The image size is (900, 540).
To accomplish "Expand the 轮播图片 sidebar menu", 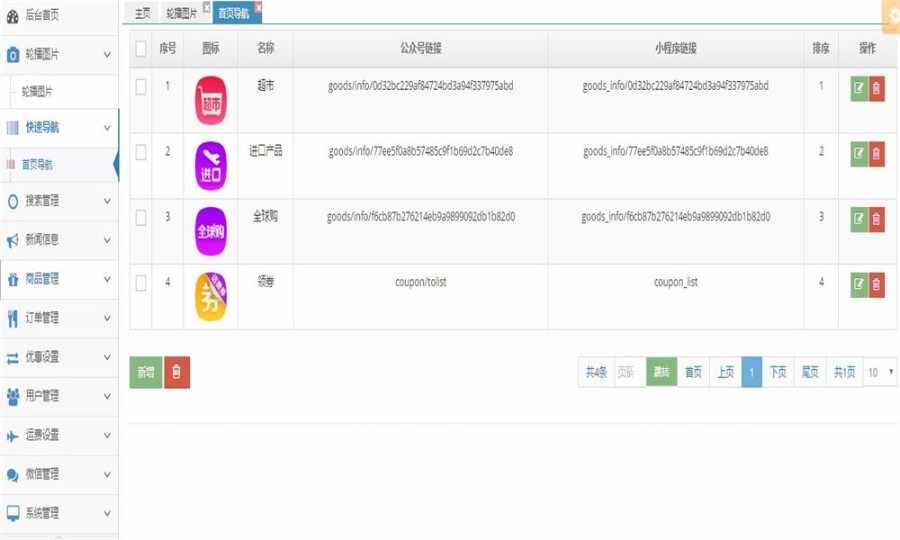I will pos(107,55).
